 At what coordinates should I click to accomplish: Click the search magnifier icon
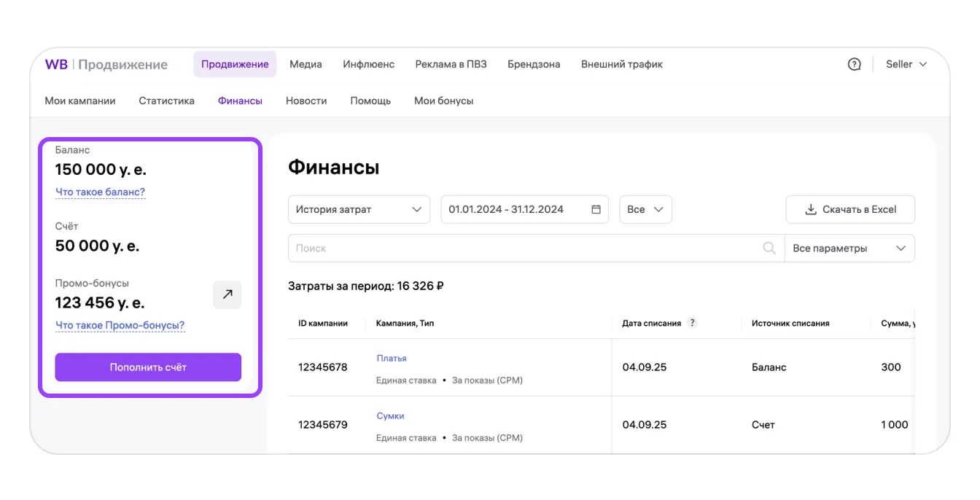tap(769, 248)
